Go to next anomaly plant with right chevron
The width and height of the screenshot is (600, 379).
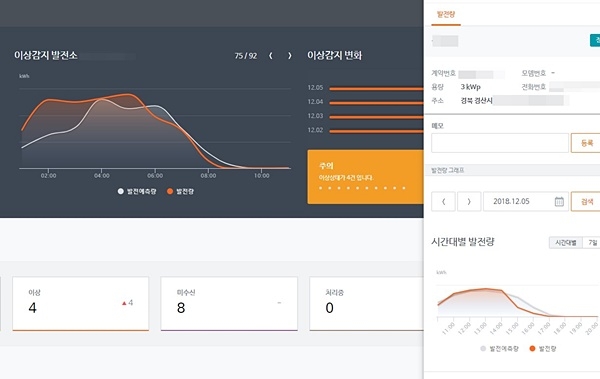(x=290, y=56)
